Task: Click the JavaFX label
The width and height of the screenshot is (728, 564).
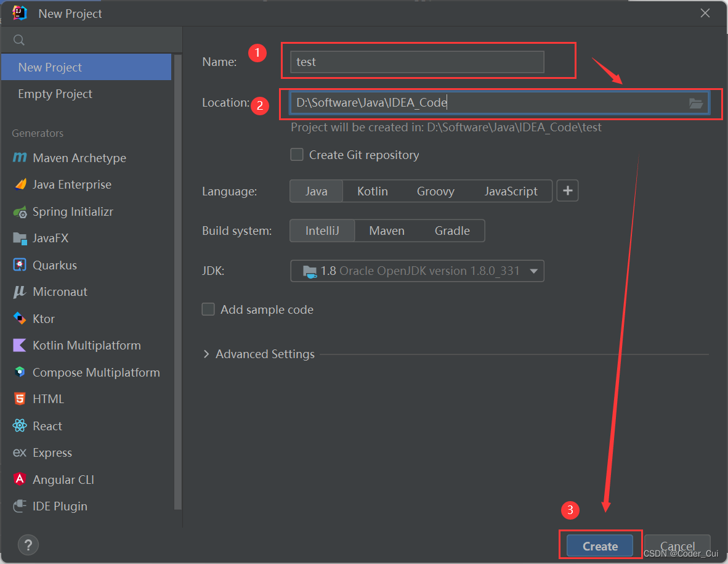Action: click(x=51, y=239)
